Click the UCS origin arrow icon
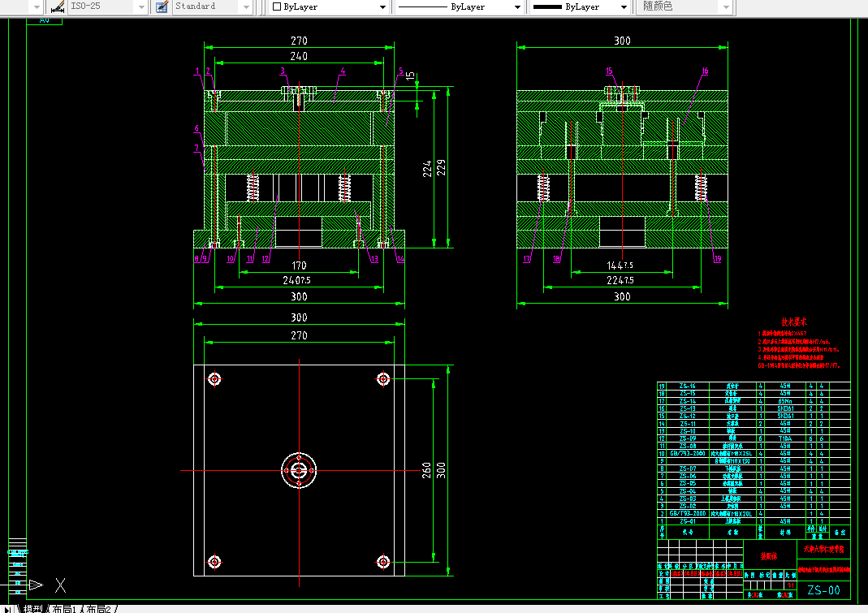The height and width of the screenshot is (613, 868). [x=35, y=584]
